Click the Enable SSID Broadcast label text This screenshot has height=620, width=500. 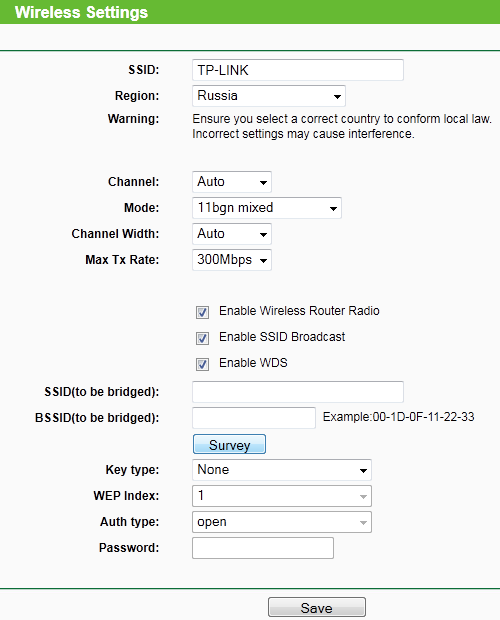282,337
